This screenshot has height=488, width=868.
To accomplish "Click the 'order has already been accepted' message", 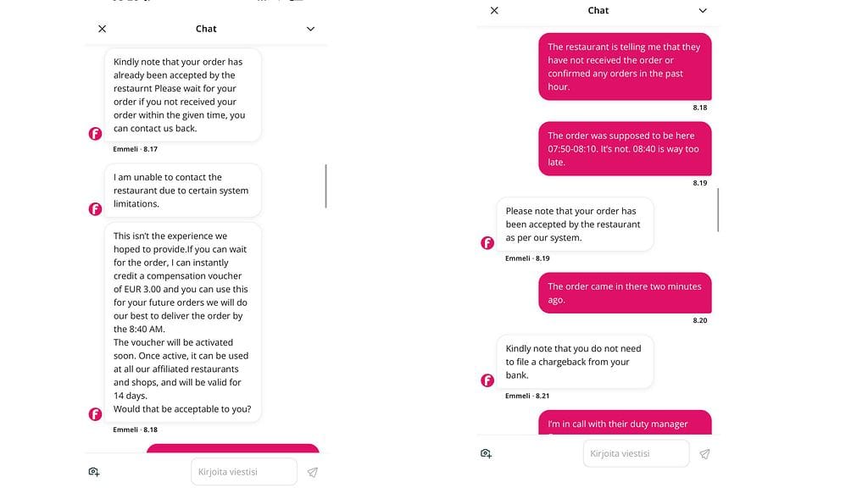I will (x=182, y=95).
